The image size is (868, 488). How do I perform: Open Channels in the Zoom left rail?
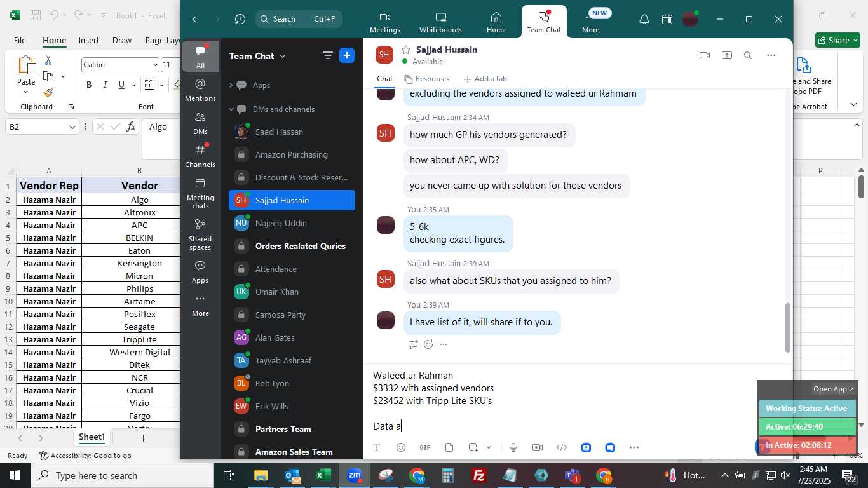[200, 156]
